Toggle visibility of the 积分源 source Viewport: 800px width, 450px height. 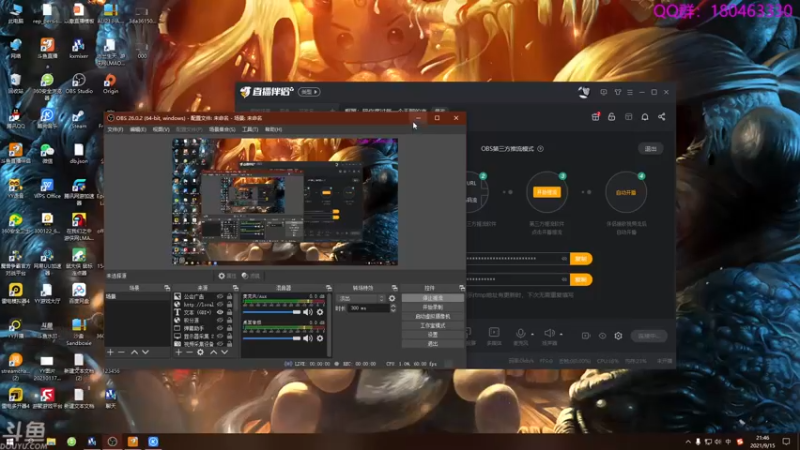click(x=220, y=320)
